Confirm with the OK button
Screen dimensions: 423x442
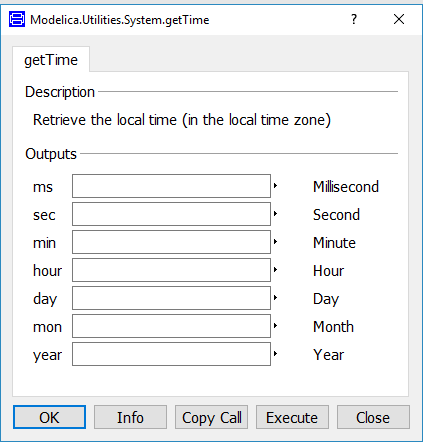coord(49,417)
